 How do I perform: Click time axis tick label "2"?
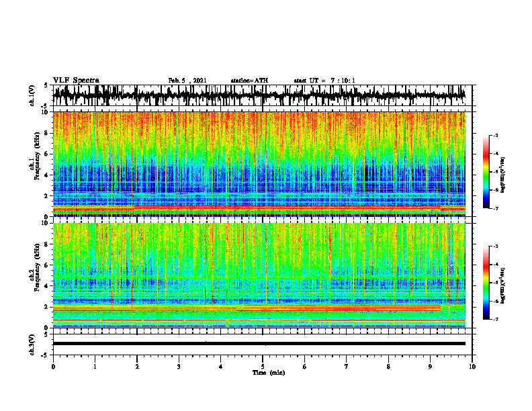137,367
